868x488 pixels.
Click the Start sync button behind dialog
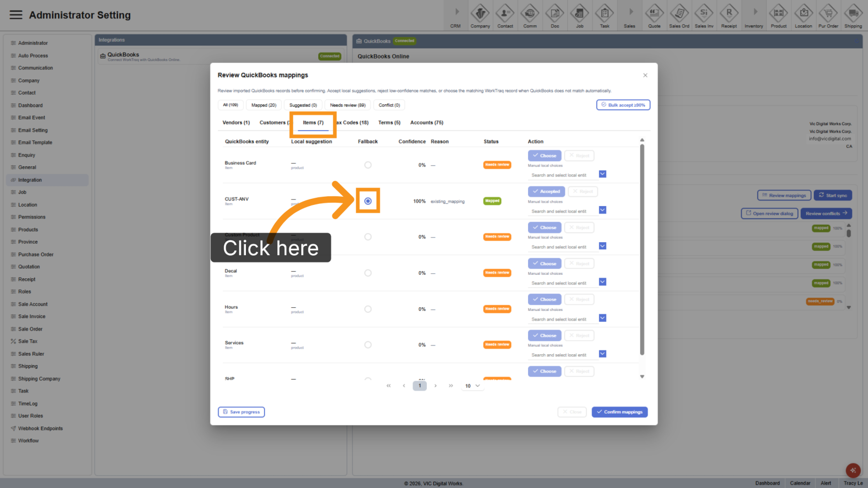(x=833, y=195)
